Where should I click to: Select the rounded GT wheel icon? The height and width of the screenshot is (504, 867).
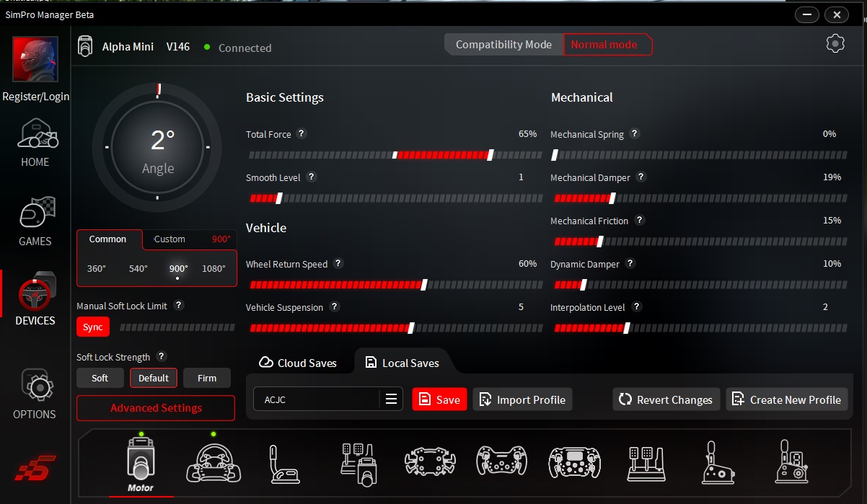(501, 459)
